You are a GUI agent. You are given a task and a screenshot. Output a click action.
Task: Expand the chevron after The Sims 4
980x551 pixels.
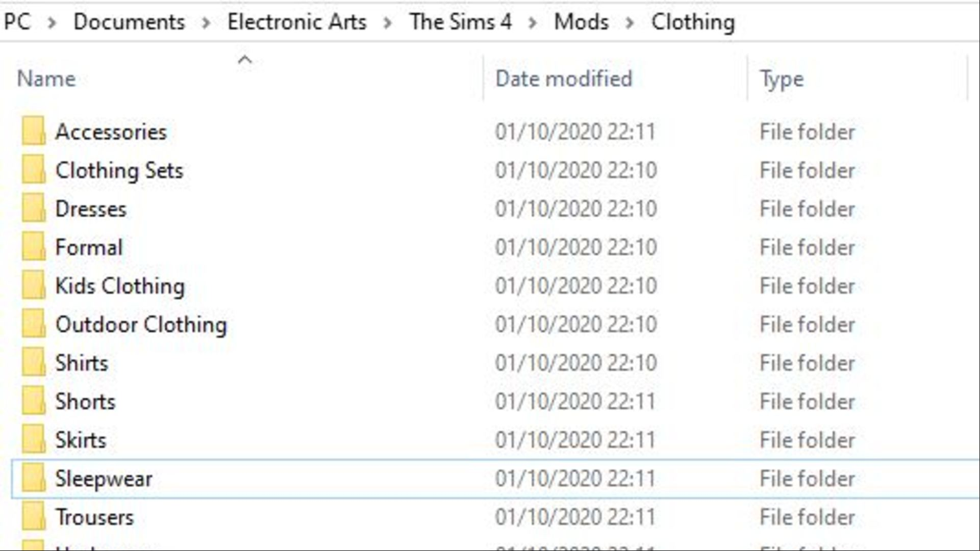(533, 23)
